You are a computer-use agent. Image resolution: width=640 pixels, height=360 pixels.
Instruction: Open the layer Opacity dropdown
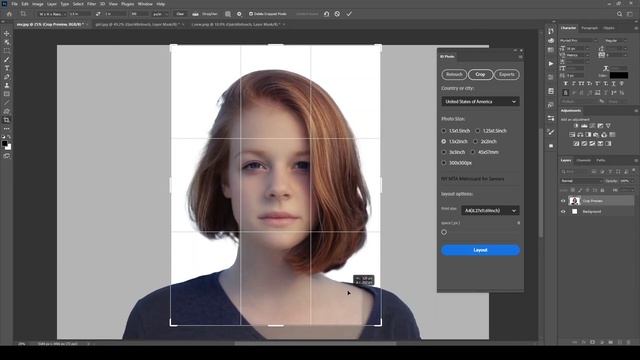click(626, 181)
